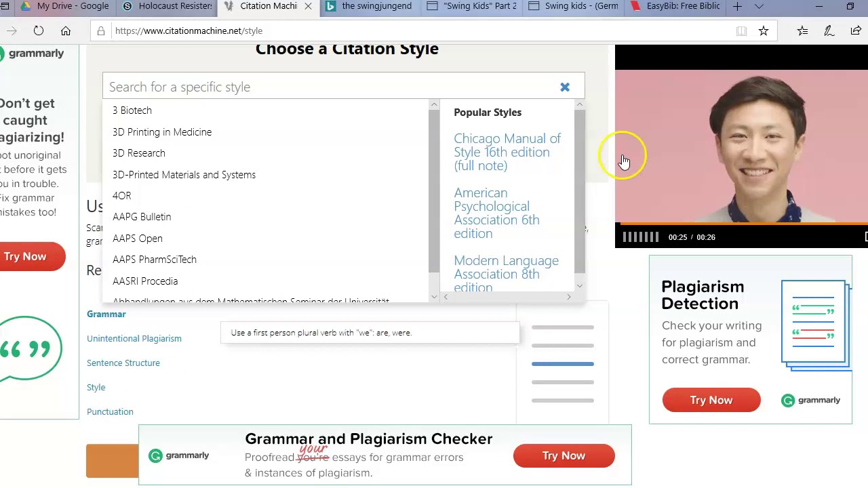
Task: Click Try Now in bottom banner ad
Action: [564, 455]
